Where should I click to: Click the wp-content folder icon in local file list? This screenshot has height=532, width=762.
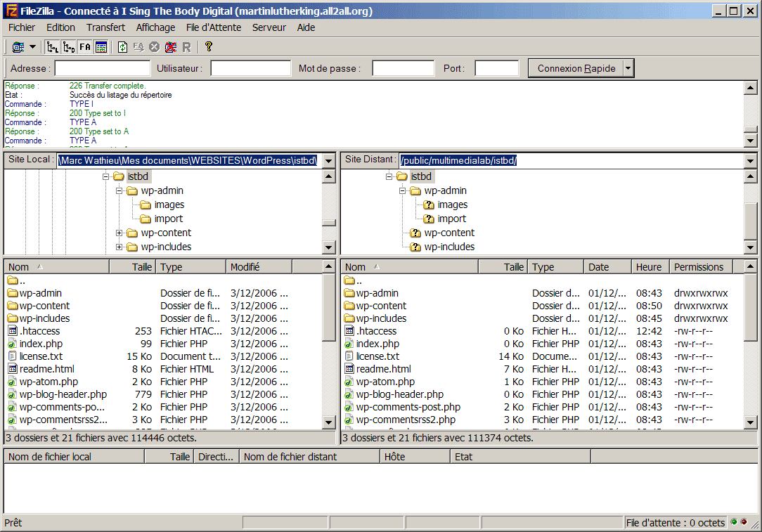click(13, 306)
